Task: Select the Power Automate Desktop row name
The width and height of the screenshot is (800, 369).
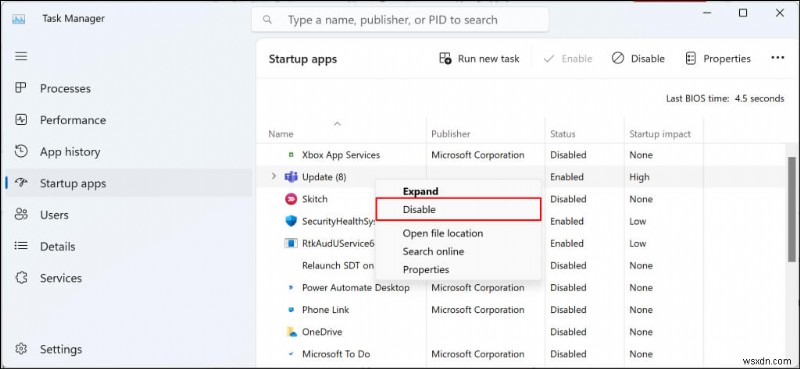Action: (356, 287)
